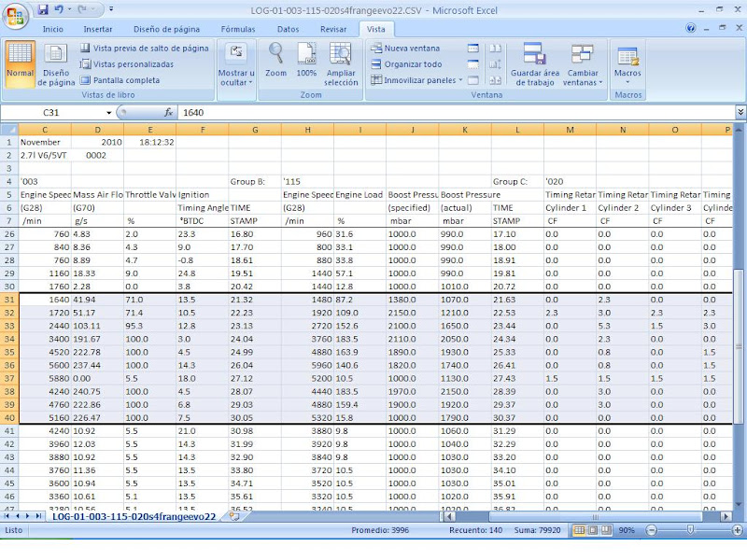Reset zoom to 100%
747x560 pixels.
[x=306, y=60]
